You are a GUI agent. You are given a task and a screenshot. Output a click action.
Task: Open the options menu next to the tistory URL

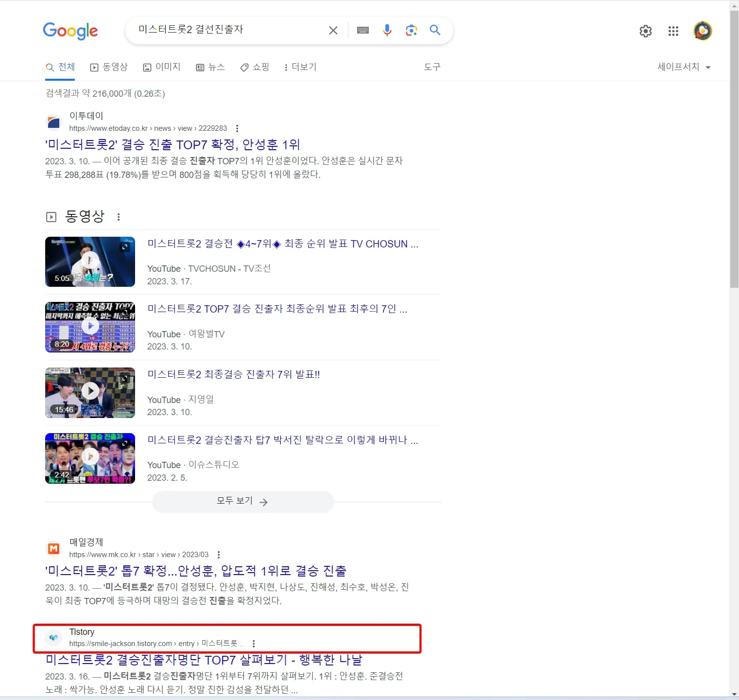pyautogui.click(x=254, y=644)
